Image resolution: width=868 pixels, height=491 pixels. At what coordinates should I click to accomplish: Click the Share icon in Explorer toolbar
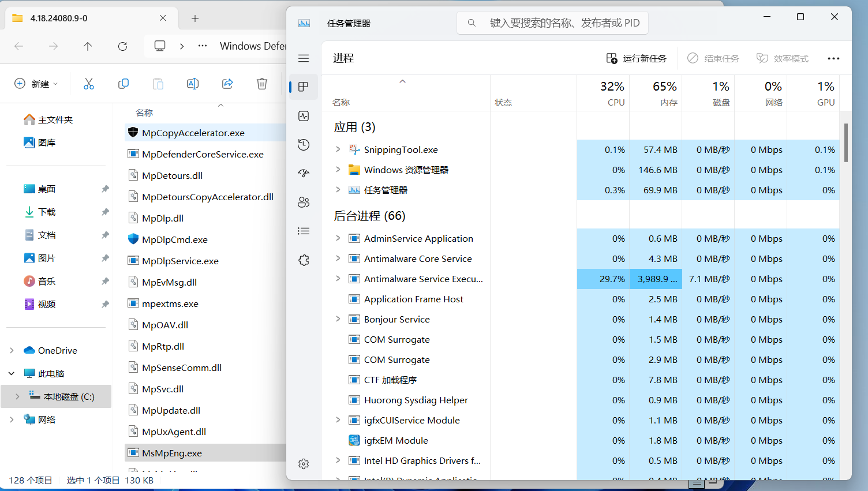pyautogui.click(x=227, y=84)
